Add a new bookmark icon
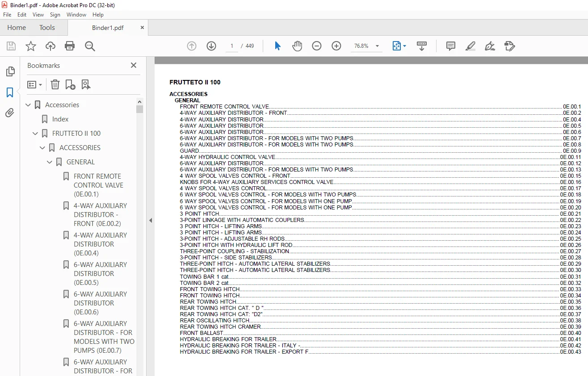 coord(70,84)
